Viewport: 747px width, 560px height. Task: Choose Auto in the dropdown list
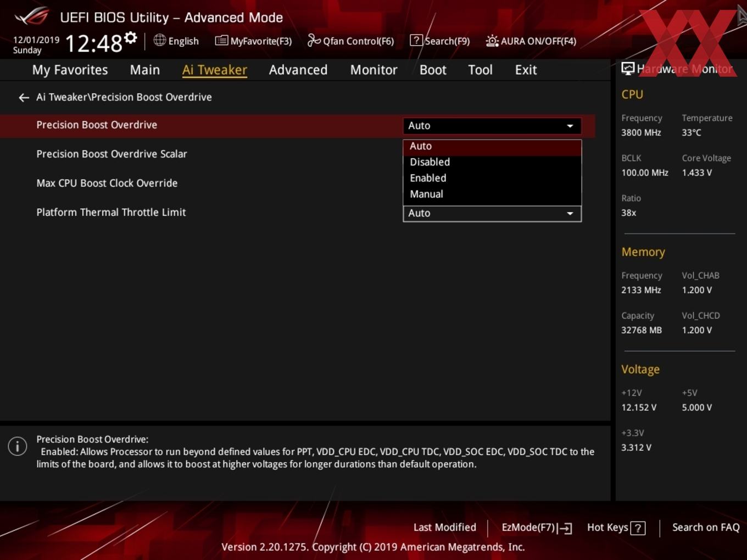(492, 147)
